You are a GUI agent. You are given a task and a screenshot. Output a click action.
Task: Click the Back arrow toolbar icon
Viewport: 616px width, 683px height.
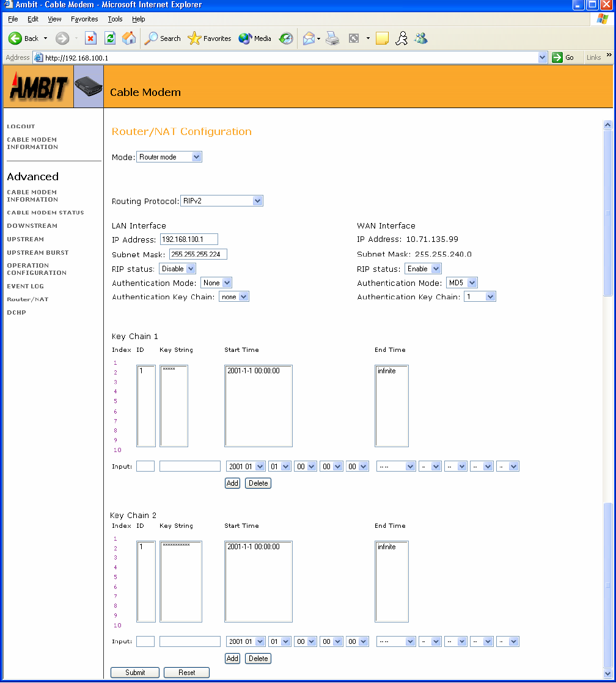tap(16, 38)
